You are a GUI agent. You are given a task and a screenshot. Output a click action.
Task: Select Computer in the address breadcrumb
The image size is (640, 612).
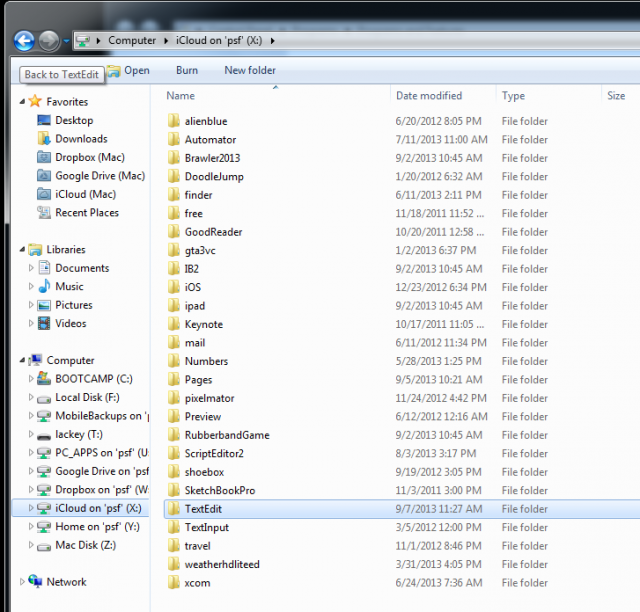132,40
